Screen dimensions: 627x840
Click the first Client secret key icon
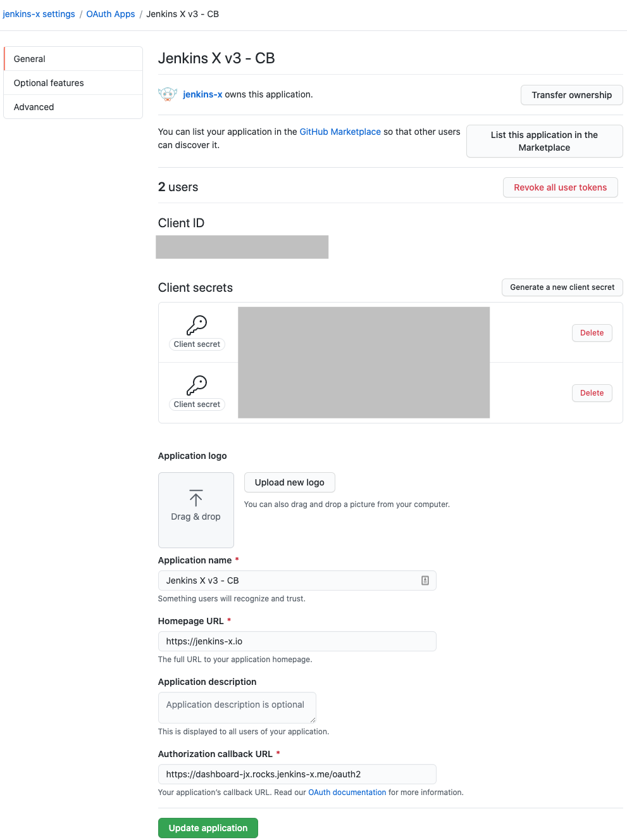coord(196,325)
